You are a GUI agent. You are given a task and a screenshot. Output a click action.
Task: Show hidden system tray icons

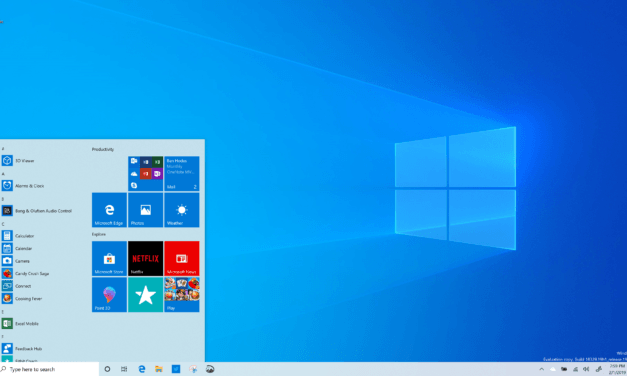(541, 369)
